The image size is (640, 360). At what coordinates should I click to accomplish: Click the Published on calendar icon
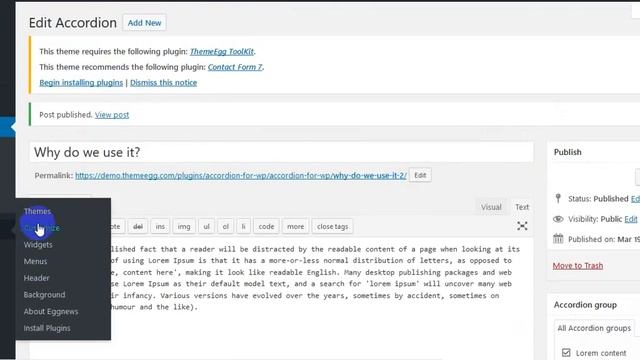point(558,238)
